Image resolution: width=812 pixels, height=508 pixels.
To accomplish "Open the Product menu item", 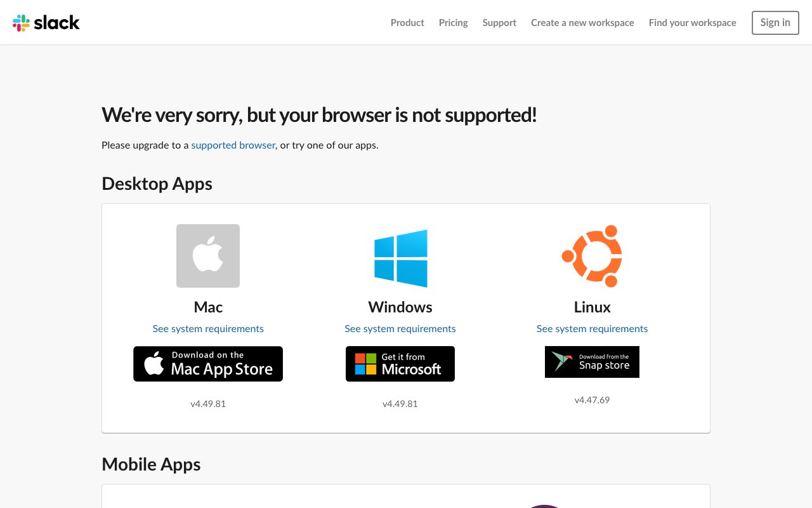I will pyautogui.click(x=407, y=23).
